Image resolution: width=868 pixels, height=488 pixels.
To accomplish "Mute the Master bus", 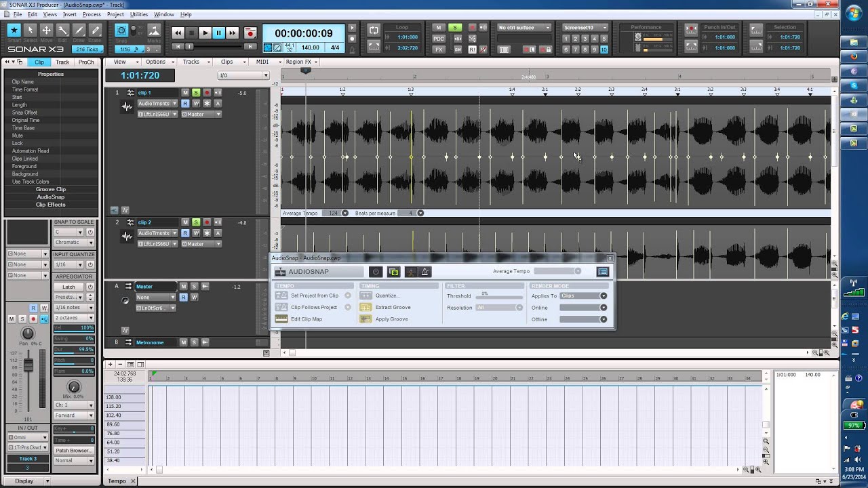I will 183,286.
